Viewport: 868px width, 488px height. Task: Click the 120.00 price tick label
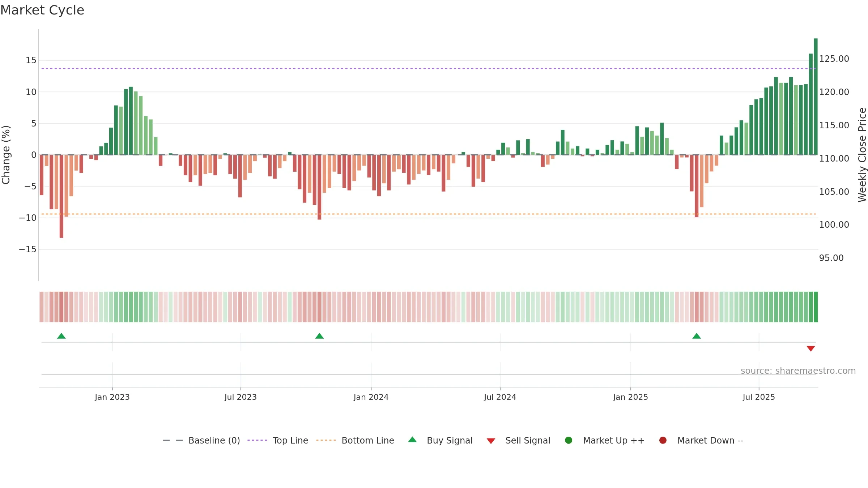(834, 92)
